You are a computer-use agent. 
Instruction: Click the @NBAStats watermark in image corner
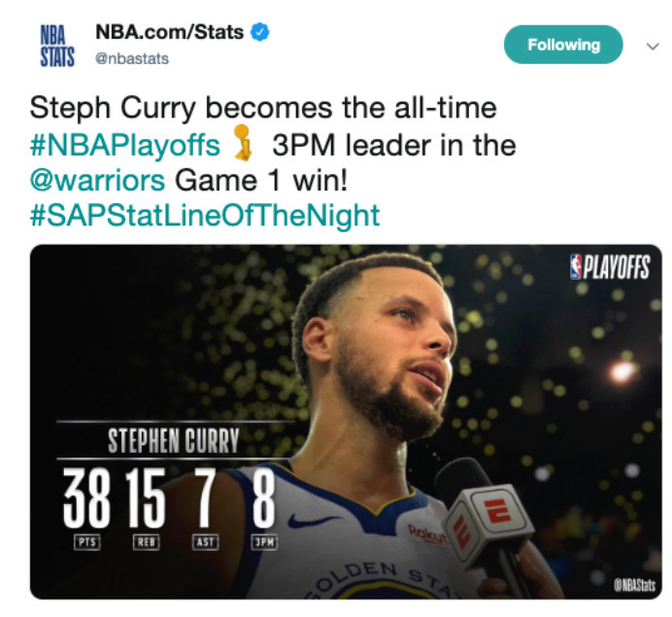click(x=634, y=585)
